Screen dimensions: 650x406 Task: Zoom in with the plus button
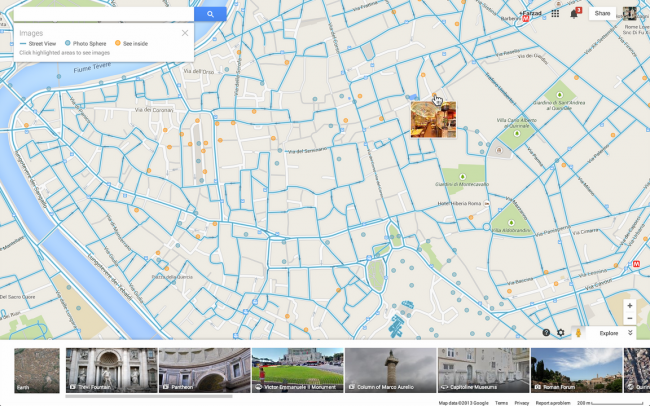630,306
